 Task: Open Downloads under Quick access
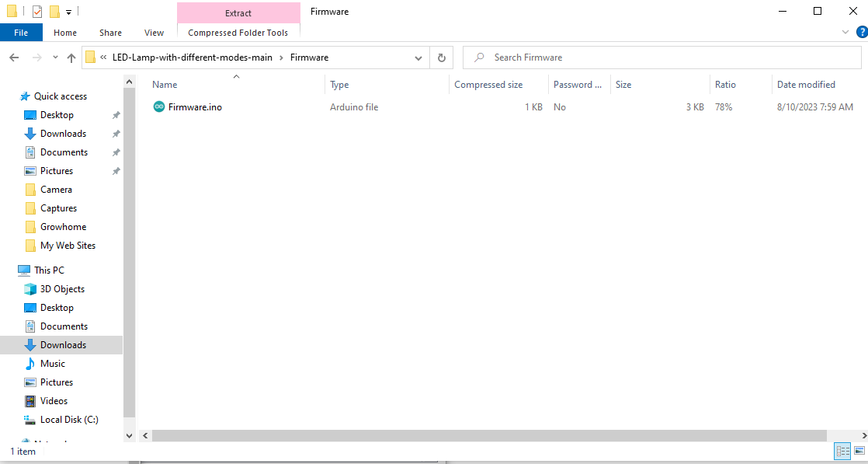tap(63, 134)
